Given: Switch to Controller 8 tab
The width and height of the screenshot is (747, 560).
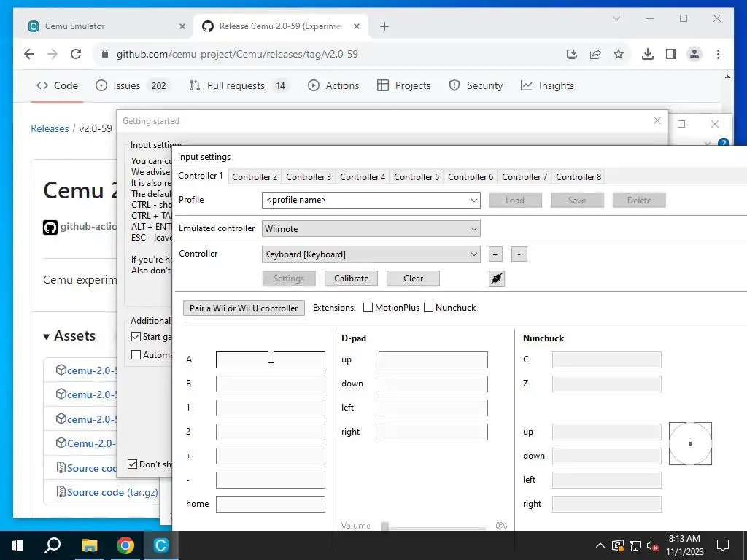Looking at the screenshot, I should click(578, 177).
